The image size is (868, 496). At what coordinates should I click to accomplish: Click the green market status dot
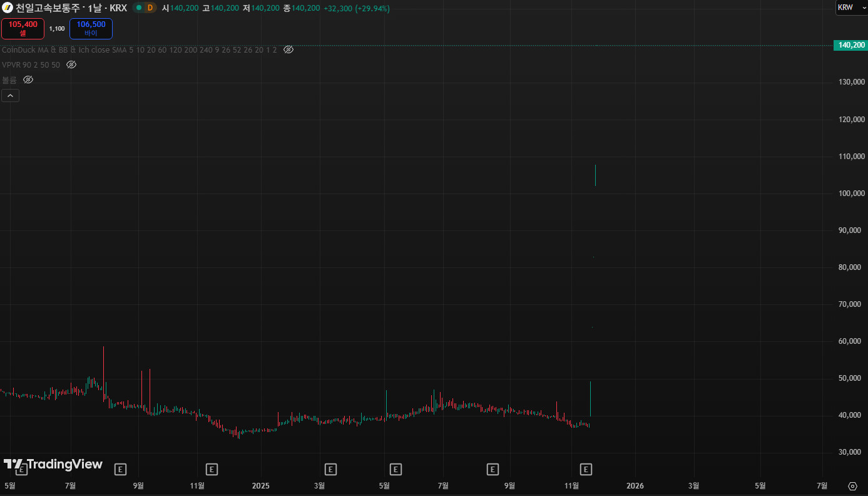138,8
